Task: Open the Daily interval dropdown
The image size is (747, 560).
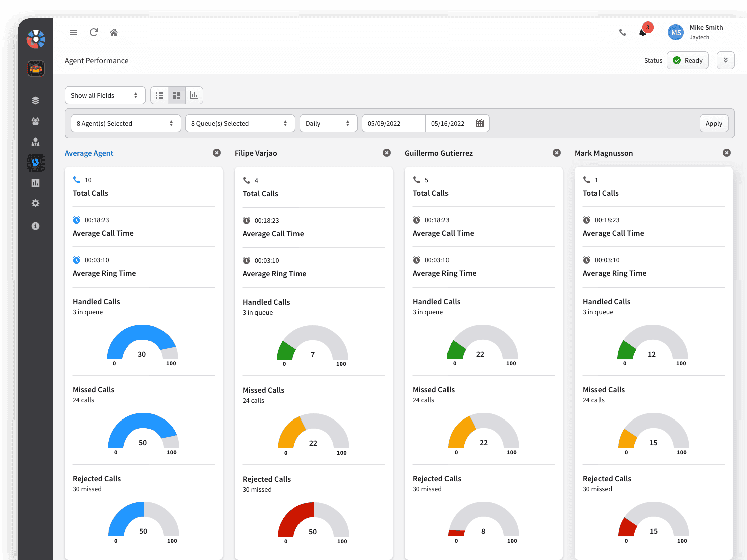Action: [x=328, y=123]
